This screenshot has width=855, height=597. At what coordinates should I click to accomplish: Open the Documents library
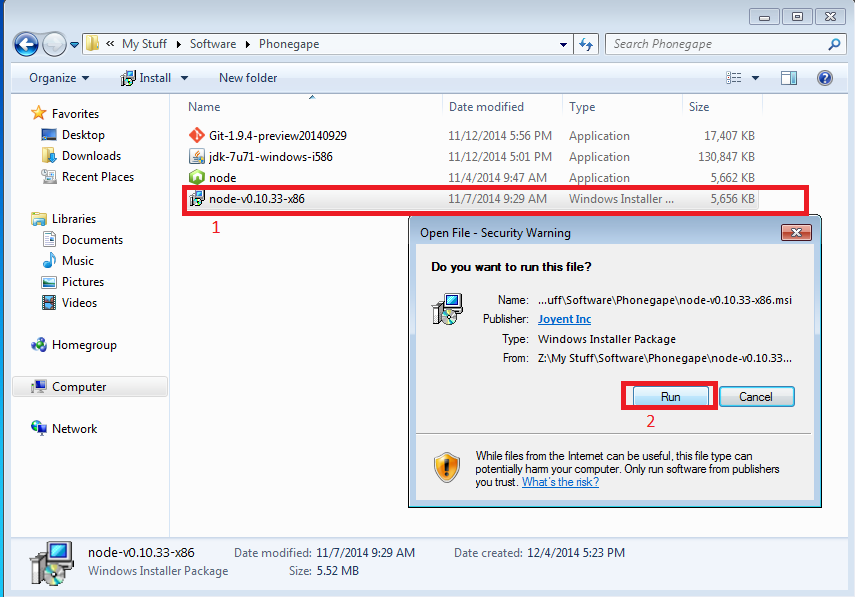[92, 240]
